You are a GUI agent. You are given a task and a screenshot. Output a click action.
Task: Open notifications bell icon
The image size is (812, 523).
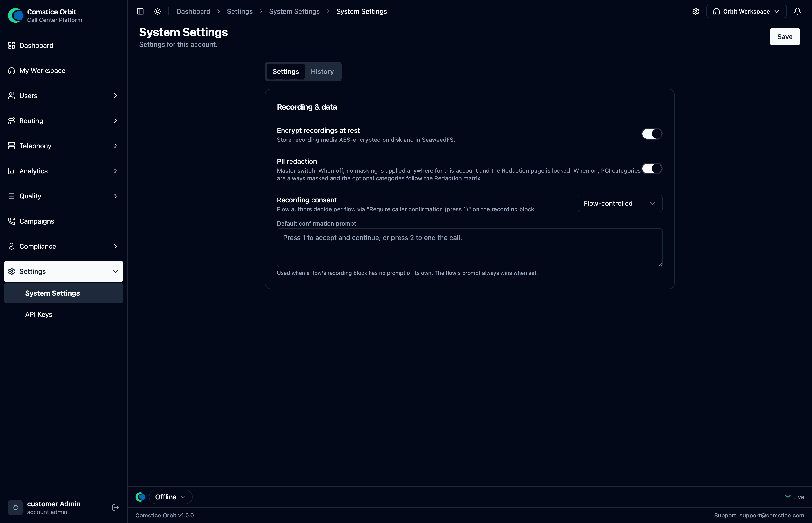[797, 12]
